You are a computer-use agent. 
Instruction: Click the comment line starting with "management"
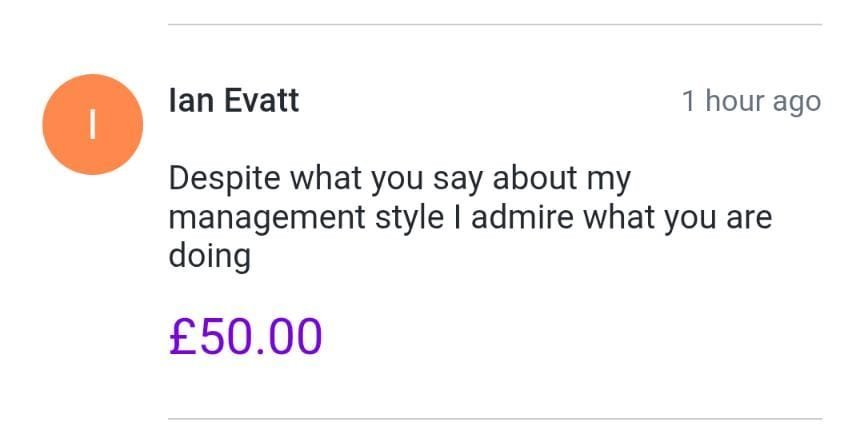470,218
